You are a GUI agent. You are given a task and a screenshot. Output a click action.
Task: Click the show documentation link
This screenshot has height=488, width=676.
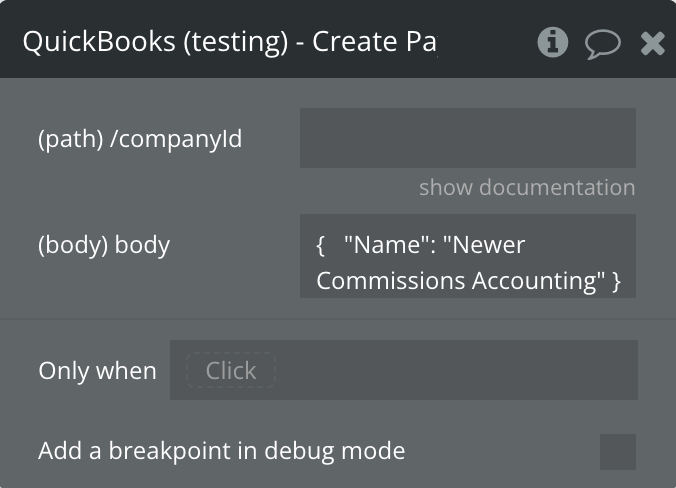pyautogui.click(x=526, y=187)
